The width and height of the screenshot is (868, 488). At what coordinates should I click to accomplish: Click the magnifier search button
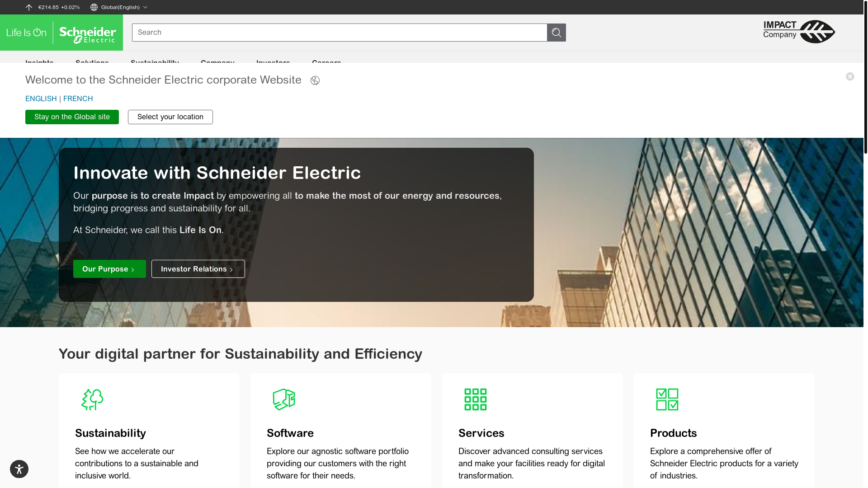(x=557, y=33)
